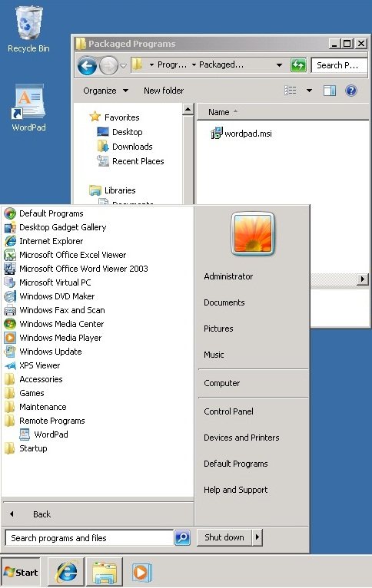Viewport: 372px width, 588px height.
Task: Click the Start menu search magnifier button
Action: point(183,538)
